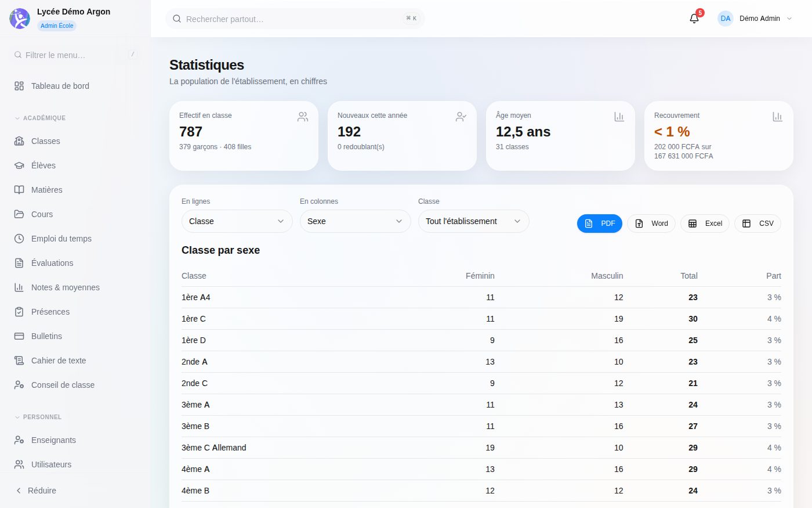Go to the Bulletins menu item

[x=75, y=336]
